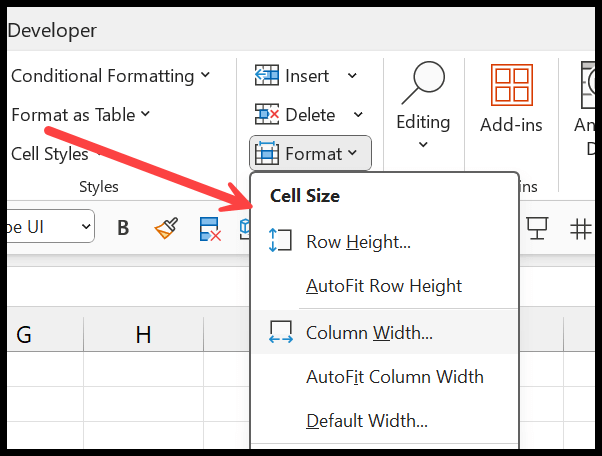This screenshot has height=456, width=602.
Task: Select column H header
Action: click(x=143, y=334)
